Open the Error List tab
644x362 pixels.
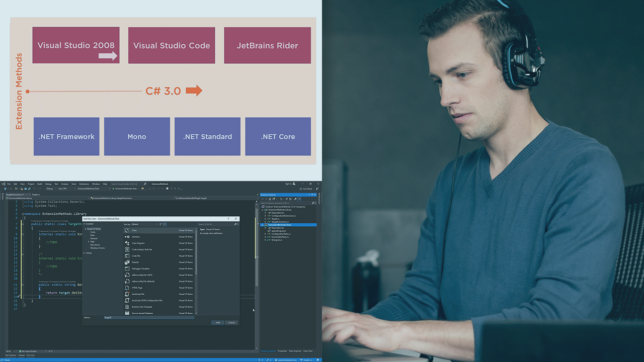coord(30,355)
